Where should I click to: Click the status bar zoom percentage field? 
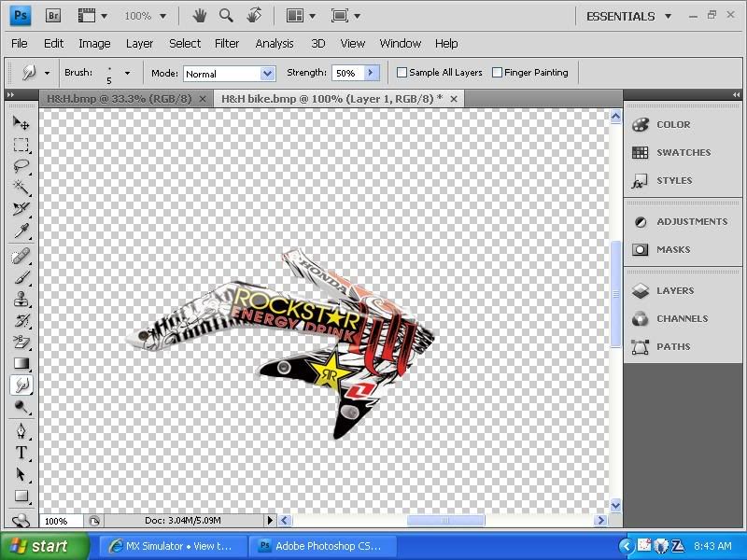[x=61, y=521]
